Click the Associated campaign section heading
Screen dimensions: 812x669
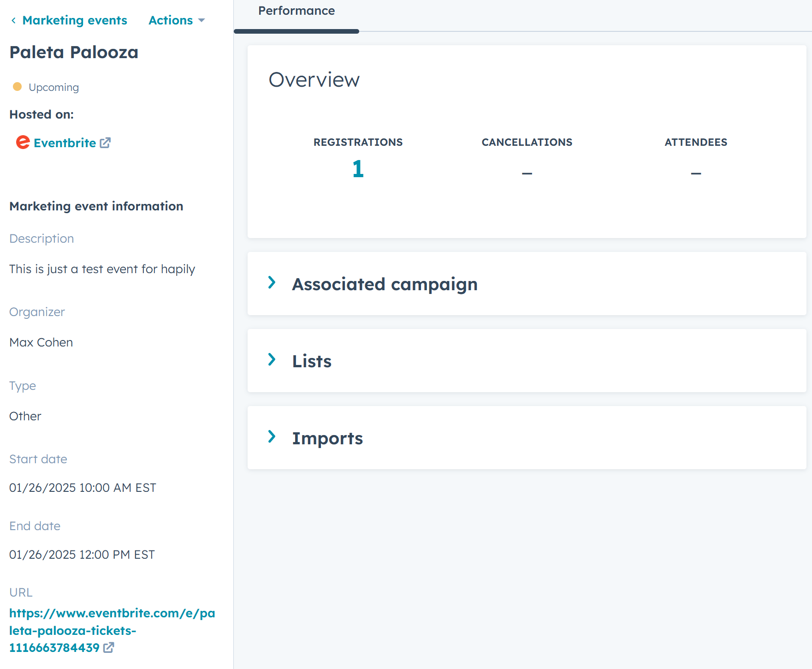(x=385, y=284)
